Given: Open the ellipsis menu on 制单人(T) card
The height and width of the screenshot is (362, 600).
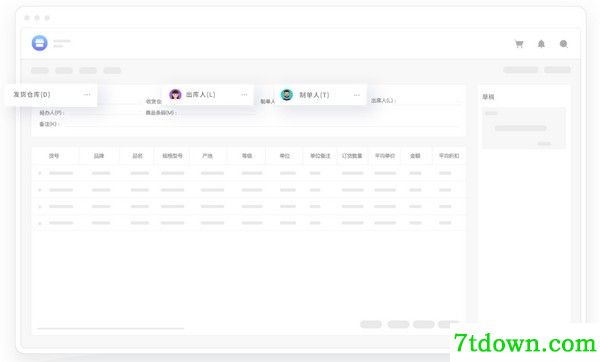Looking at the screenshot, I should coord(357,95).
